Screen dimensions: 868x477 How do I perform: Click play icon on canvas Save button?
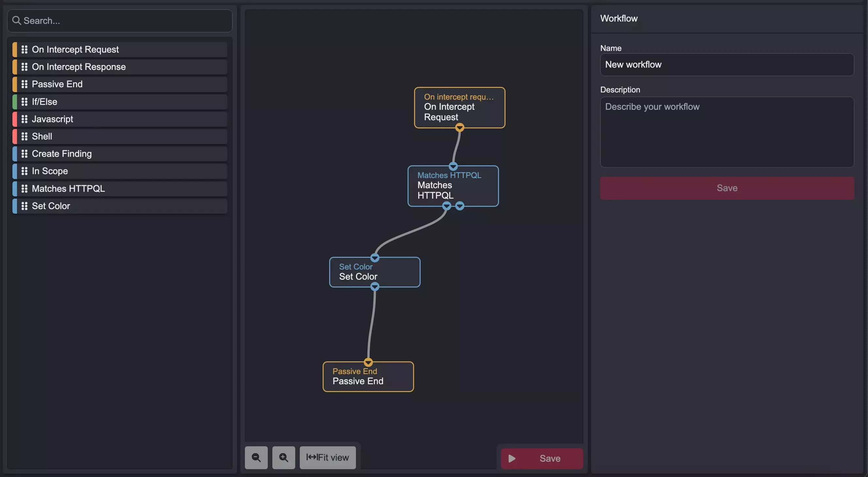coord(512,458)
